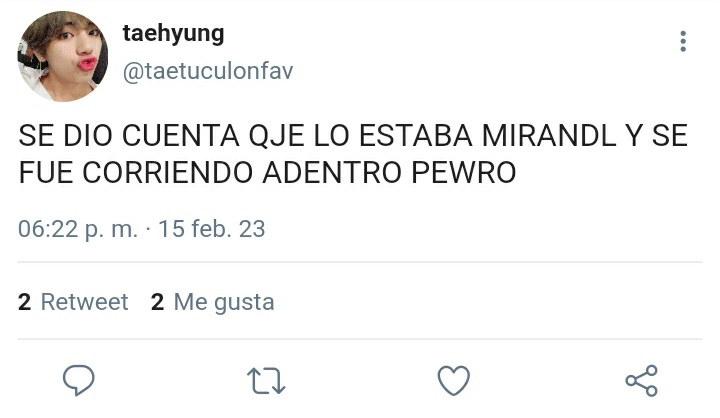The height and width of the screenshot is (418, 720).
Task: Select the tweet text starting SE DIO CUENTA
Action: pos(353,154)
